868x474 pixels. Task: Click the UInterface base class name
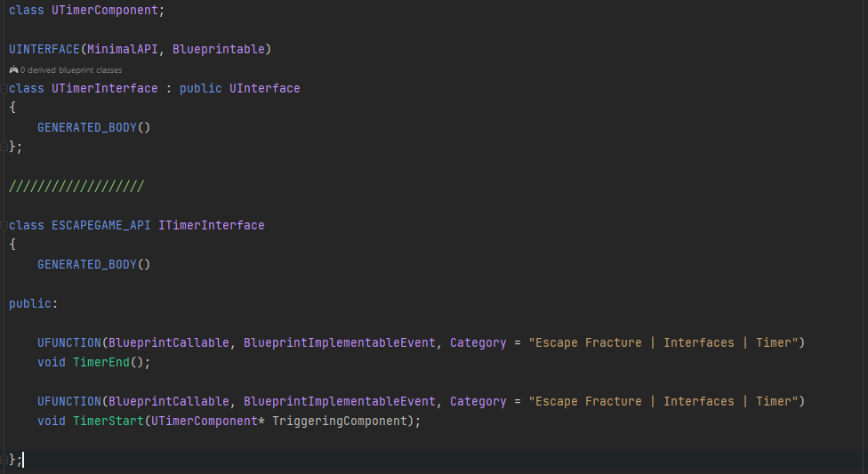click(x=265, y=89)
